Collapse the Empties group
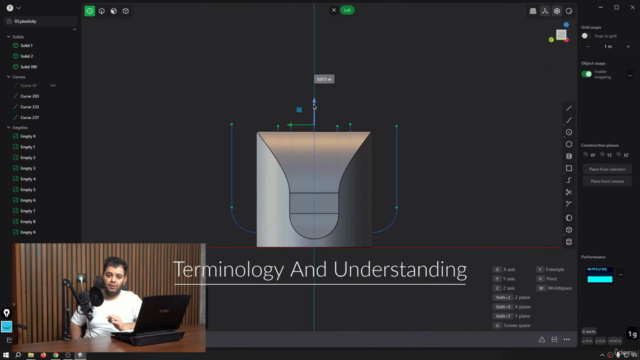The width and height of the screenshot is (640, 360). tap(9, 127)
